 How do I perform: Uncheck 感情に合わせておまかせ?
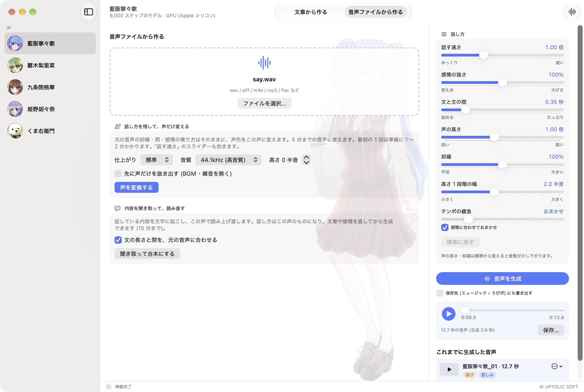pyautogui.click(x=445, y=227)
